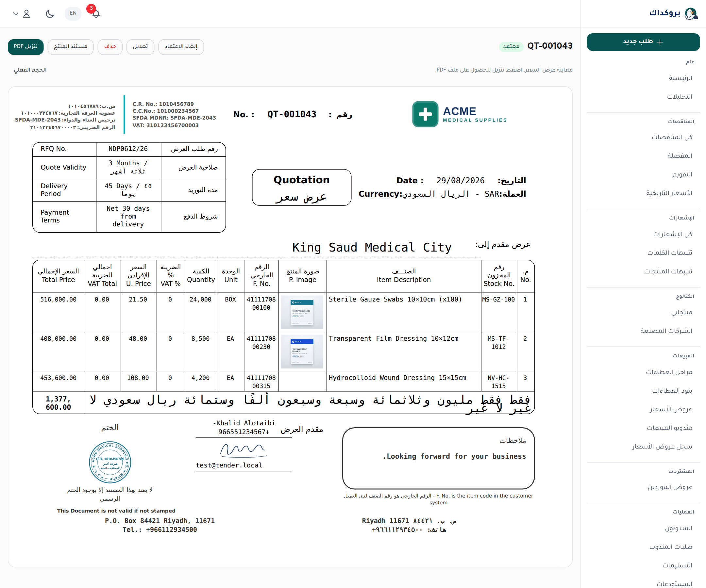Click item Hydrocolloid Wound Dressing 15×15cm
This screenshot has width=706, height=588.
(x=397, y=378)
